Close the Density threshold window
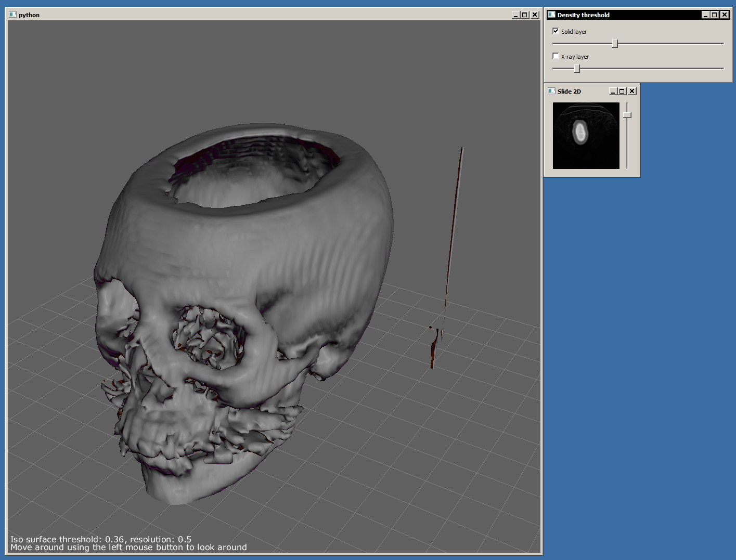The image size is (736, 560). 725,15
